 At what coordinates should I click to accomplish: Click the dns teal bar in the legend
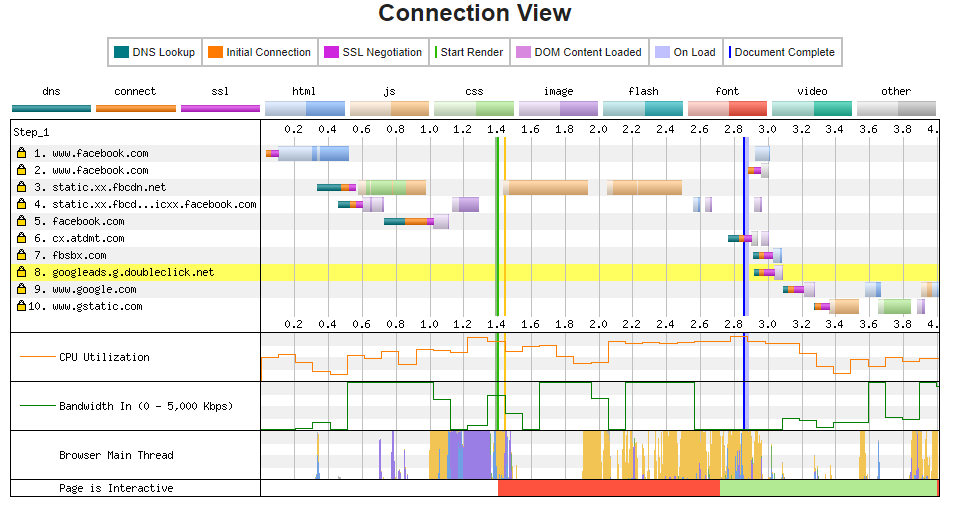51,109
